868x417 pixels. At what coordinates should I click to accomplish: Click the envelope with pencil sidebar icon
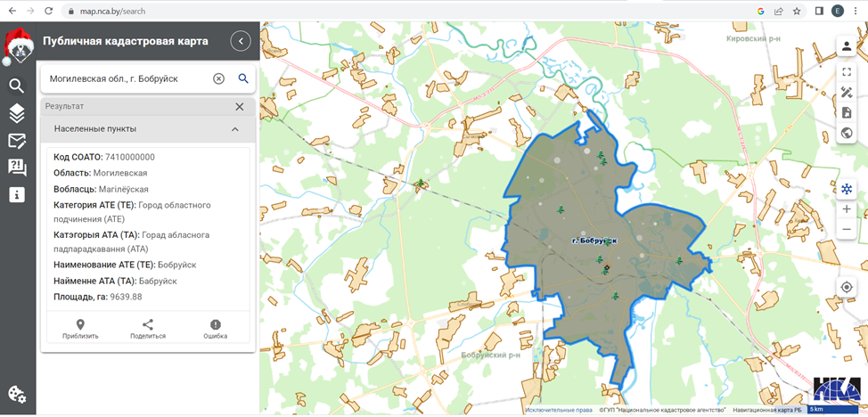click(x=16, y=141)
